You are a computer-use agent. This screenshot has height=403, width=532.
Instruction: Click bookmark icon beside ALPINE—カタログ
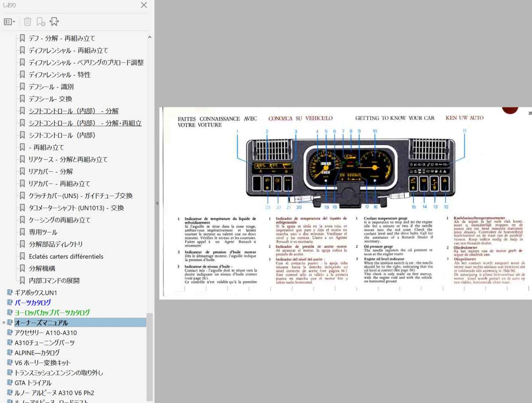[10, 353]
